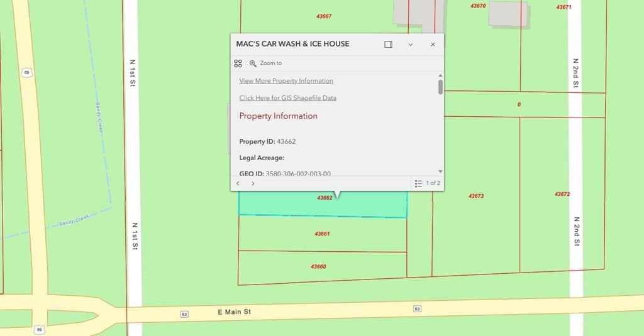The image size is (644, 336).
Task: Click popup scrollbar up arrow
Action: point(440,76)
